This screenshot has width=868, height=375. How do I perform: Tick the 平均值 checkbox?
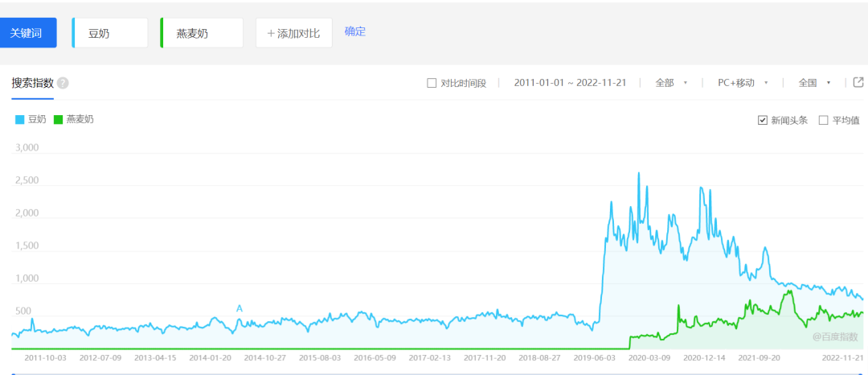pyautogui.click(x=823, y=120)
